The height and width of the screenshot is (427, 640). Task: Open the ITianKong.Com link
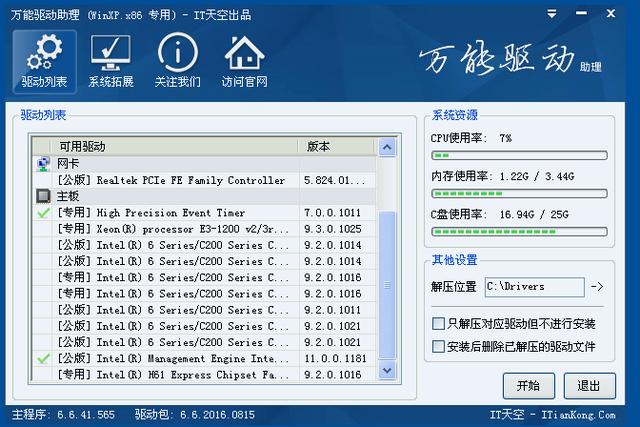578,415
